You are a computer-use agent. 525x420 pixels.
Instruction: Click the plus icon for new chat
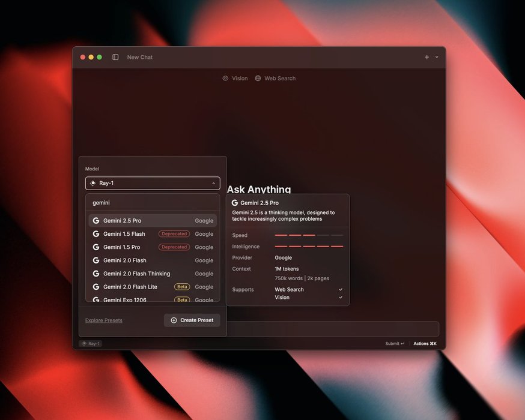[426, 57]
